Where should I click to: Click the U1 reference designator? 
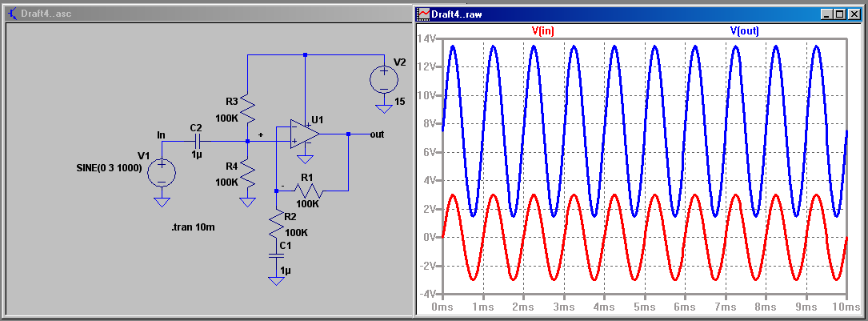317,119
